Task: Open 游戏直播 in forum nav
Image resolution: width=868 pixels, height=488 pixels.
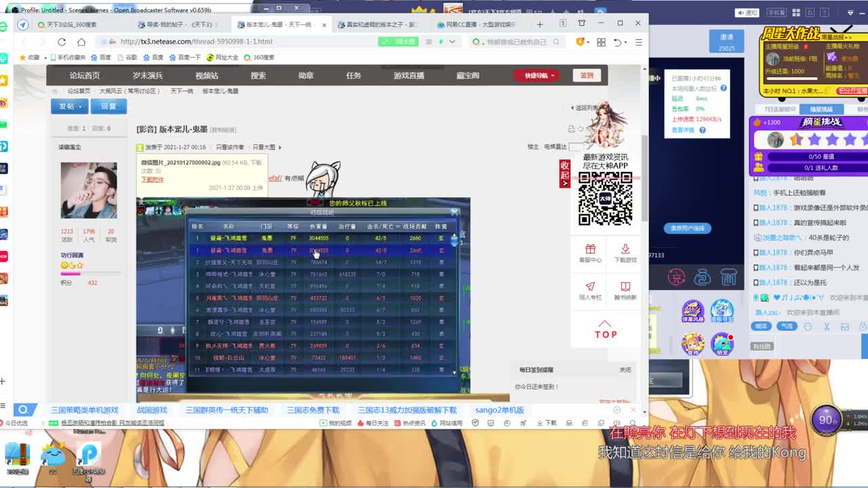Action: coord(408,75)
